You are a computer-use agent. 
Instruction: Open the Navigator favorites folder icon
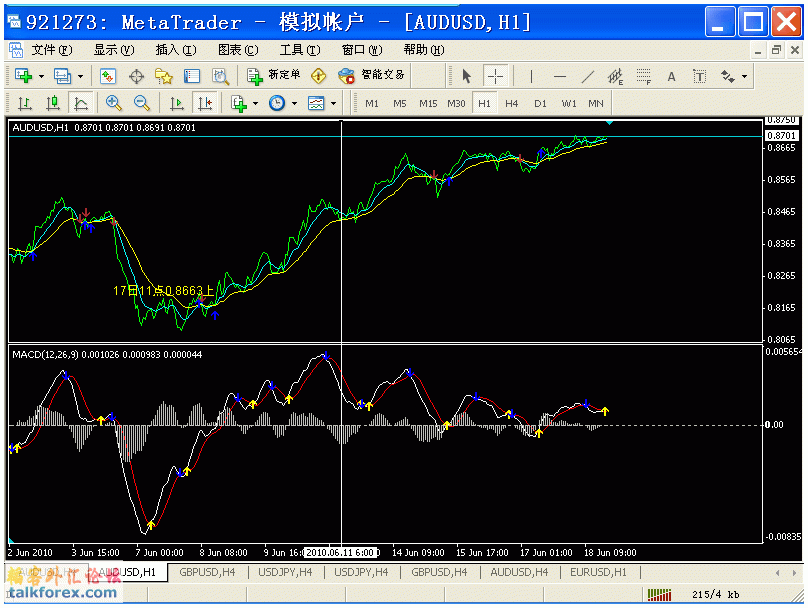point(164,76)
